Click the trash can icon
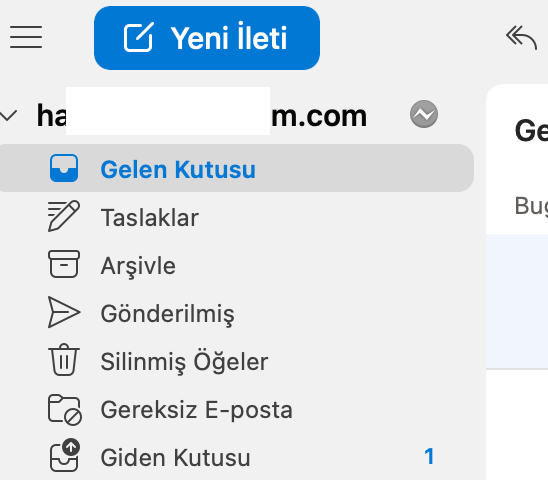 64,360
